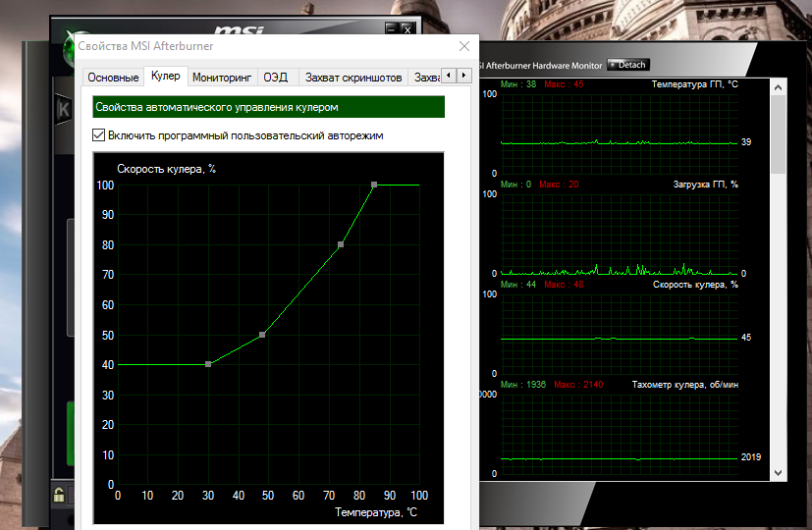Click Hardware Monitor scrollbar up arrow
Screen dimensions: 812x530
778,88
